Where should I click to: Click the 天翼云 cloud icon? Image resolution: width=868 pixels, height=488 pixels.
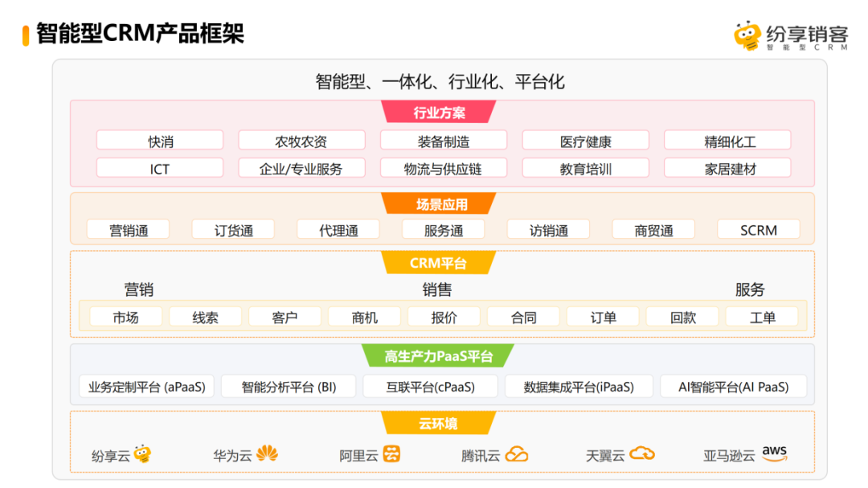coord(642,453)
